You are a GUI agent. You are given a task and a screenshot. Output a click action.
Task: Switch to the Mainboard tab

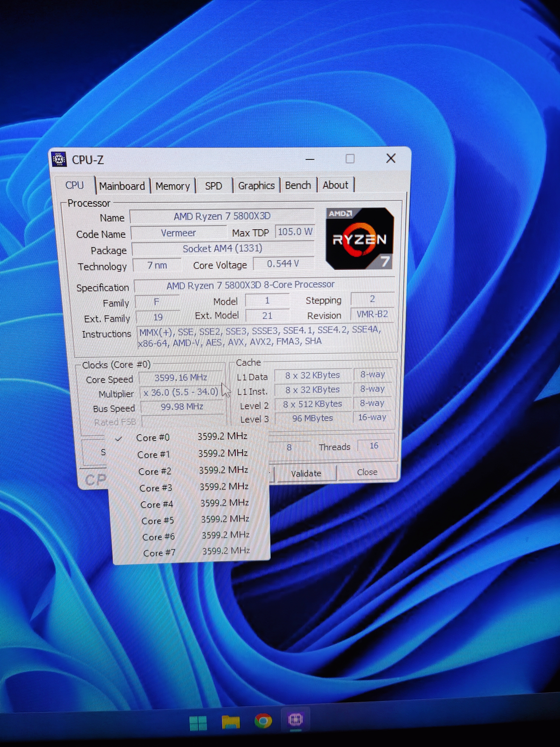coord(122,186)
